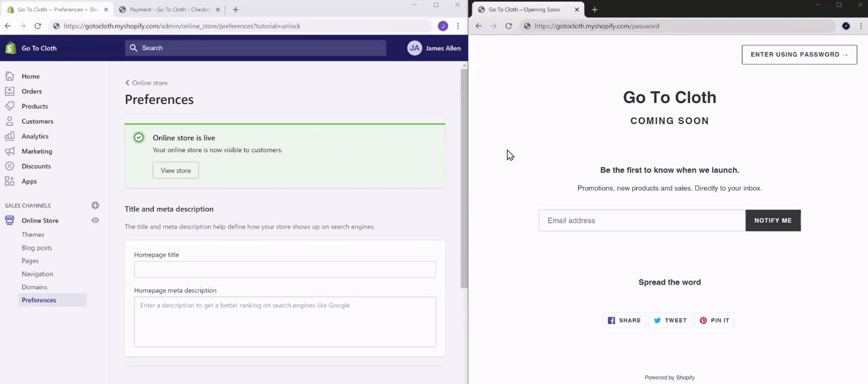Open Domains section in sidebar

click(35, 287)
